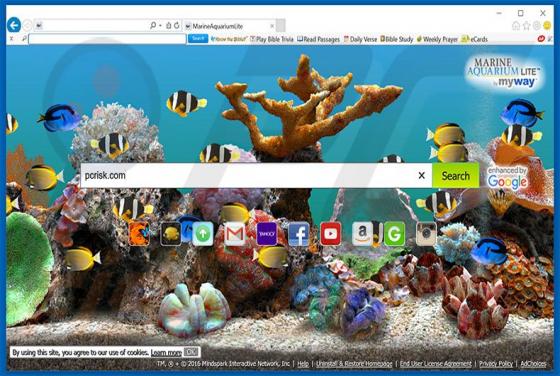Image resolution: width=560 pixels, height=376 pixels.
Task: Open Play Bible Trivia in toolbar
Action: pos(272,39)
